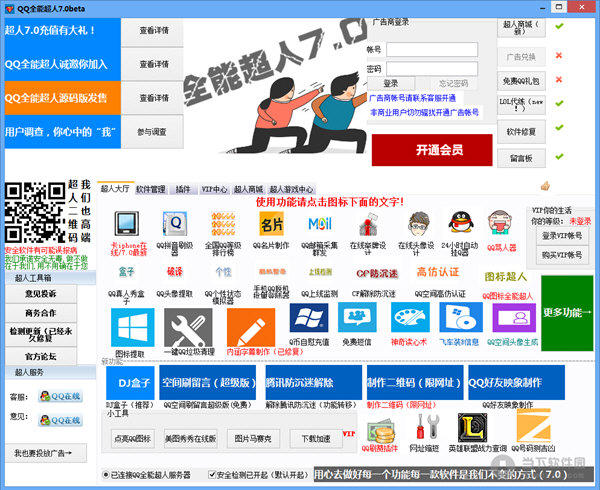Click the QR code image
Viewport: 600px width, 490px height.
tap(35, 212)
